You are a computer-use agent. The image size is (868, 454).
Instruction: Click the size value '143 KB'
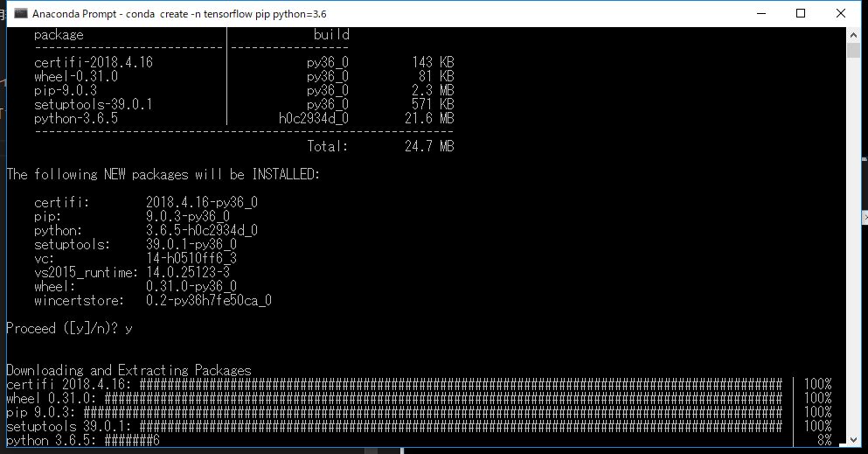pyautogui.click(x=433, y=62)
